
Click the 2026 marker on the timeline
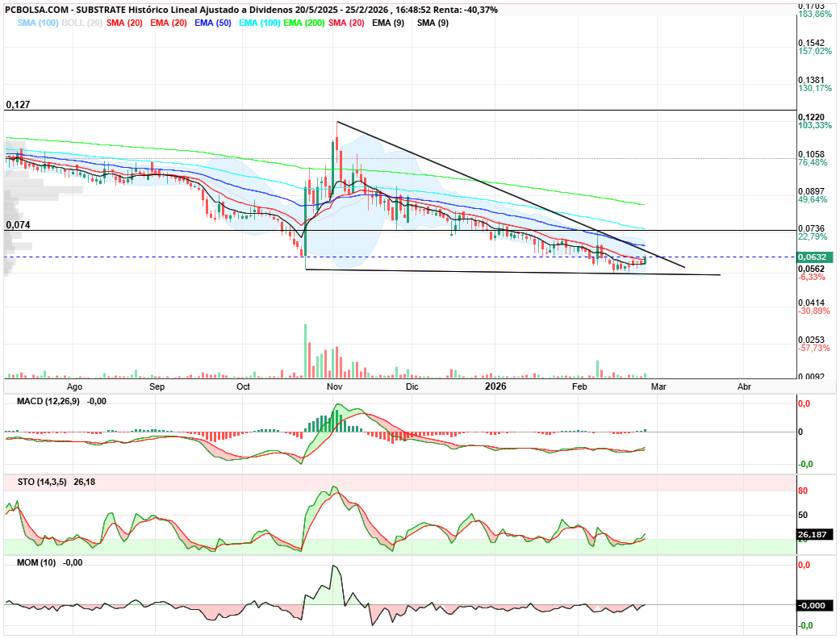pyautogui.click(x=495, y=386)
